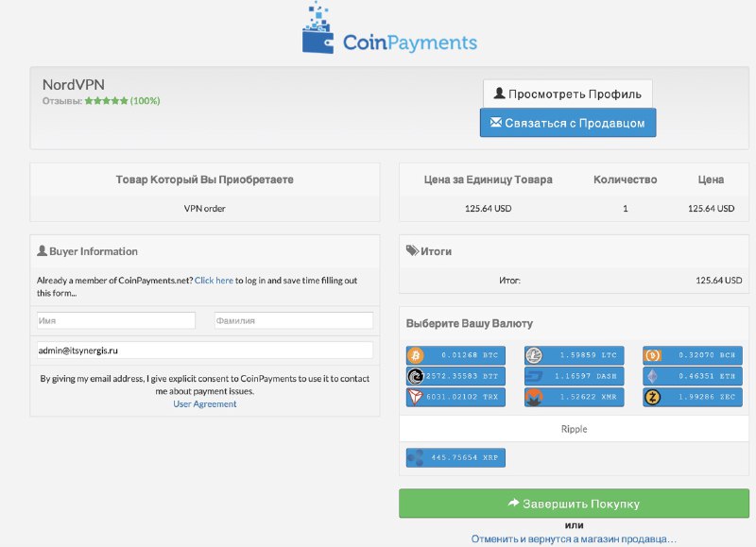Select the Tron TRX coin icon

pos(416,397)
